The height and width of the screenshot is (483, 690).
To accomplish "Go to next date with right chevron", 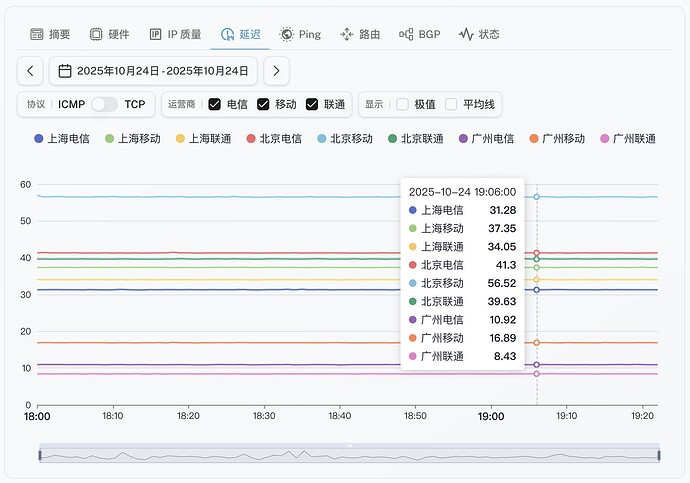I will [x=277, y=71].
